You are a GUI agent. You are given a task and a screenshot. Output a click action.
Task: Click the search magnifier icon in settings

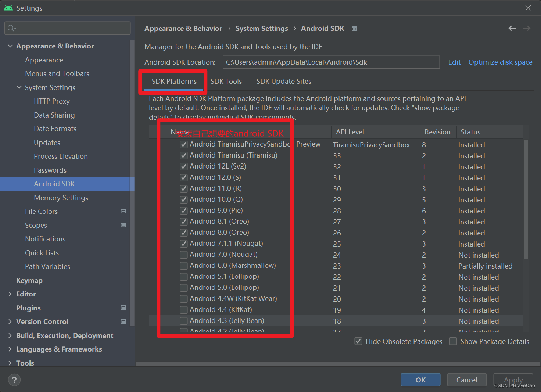[x=12, y=28]
